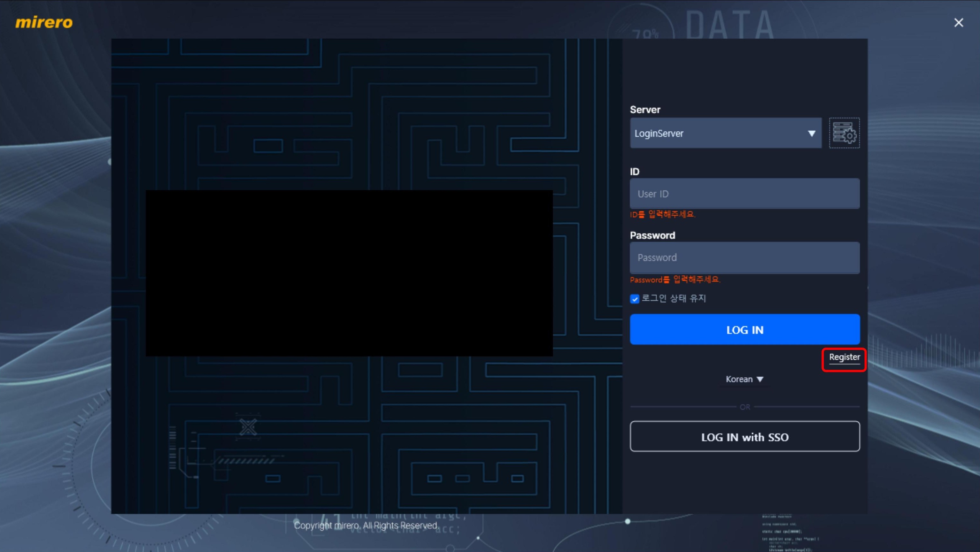Focus the User ID input field
Viewport: 980px width, 552px height.
[745, 194]
